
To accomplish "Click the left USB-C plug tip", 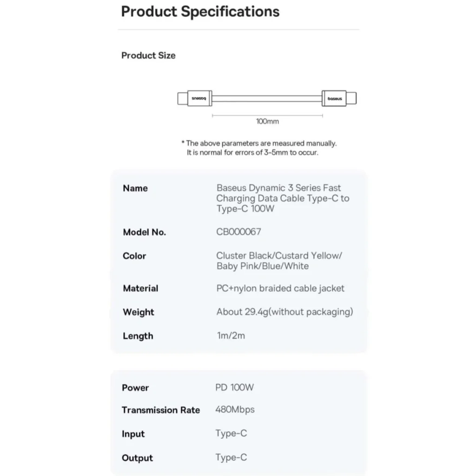I will click(x=182, y=99).
